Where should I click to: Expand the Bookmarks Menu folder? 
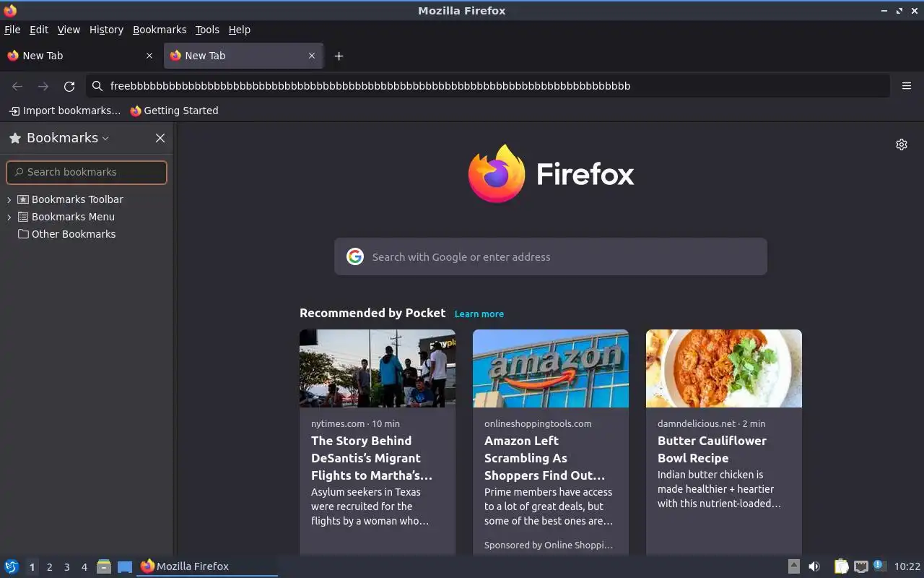9,217
